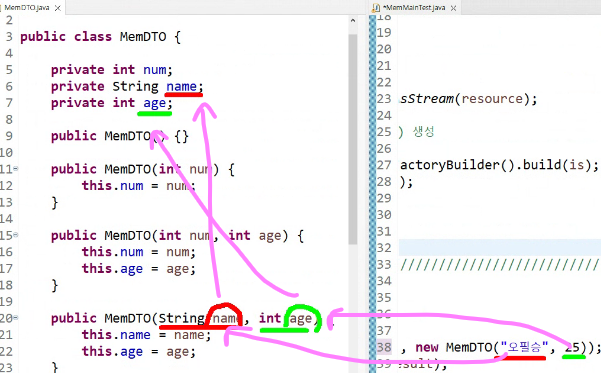Collapse the String name constructor at line 20

click(16, 317)
